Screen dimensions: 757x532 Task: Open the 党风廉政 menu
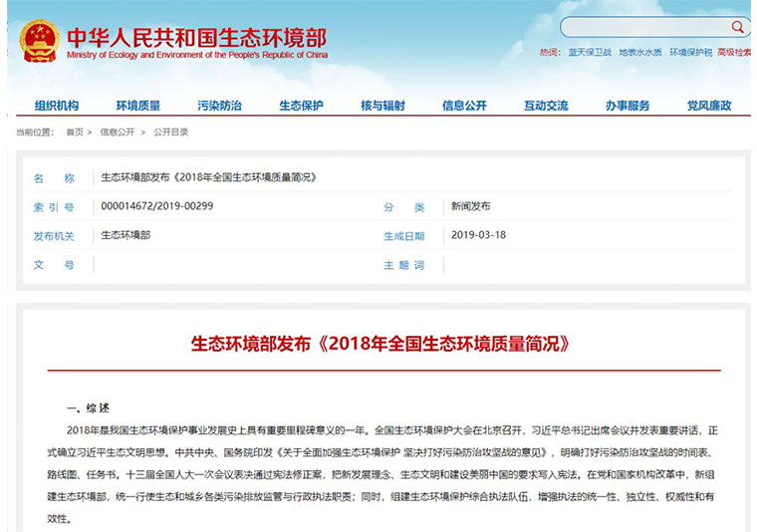click(709, 106)
